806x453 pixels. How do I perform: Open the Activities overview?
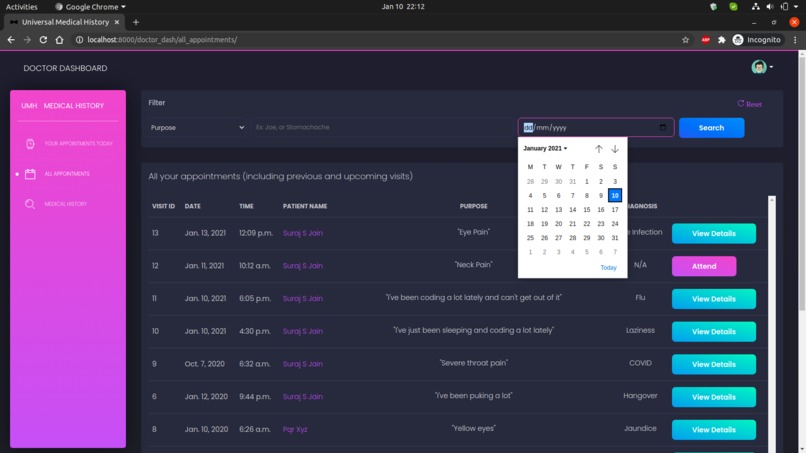click(x=22, y=7)
